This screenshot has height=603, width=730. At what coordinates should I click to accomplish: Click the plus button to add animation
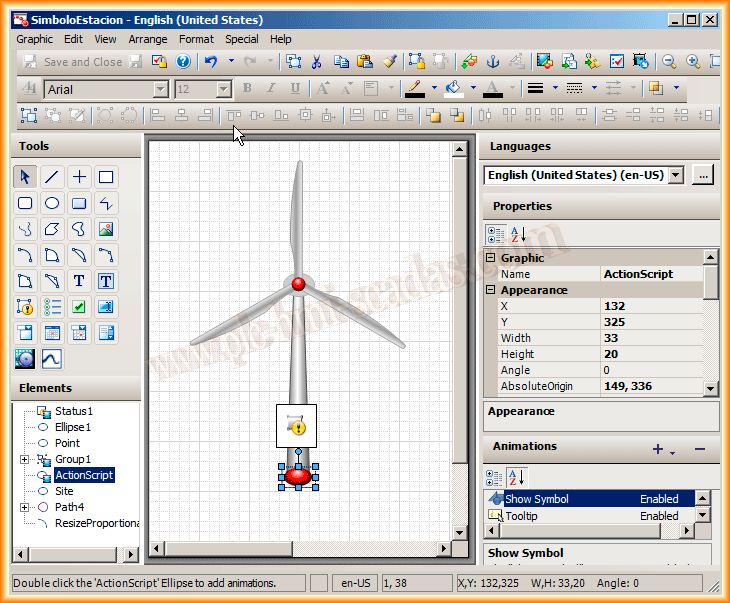pyautogui.click(x=658, y=449)
